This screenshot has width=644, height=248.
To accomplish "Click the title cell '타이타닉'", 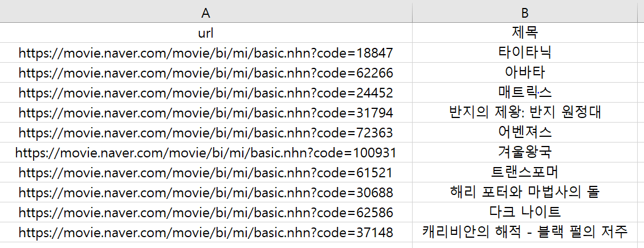I will (x=525, y=52).
